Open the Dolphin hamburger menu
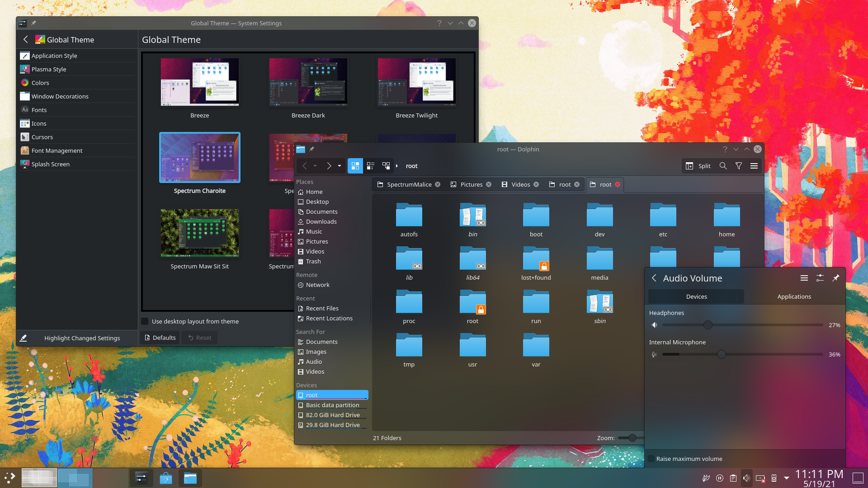The height and width of the screenshot is (488, 868). (x=754, y=166)
